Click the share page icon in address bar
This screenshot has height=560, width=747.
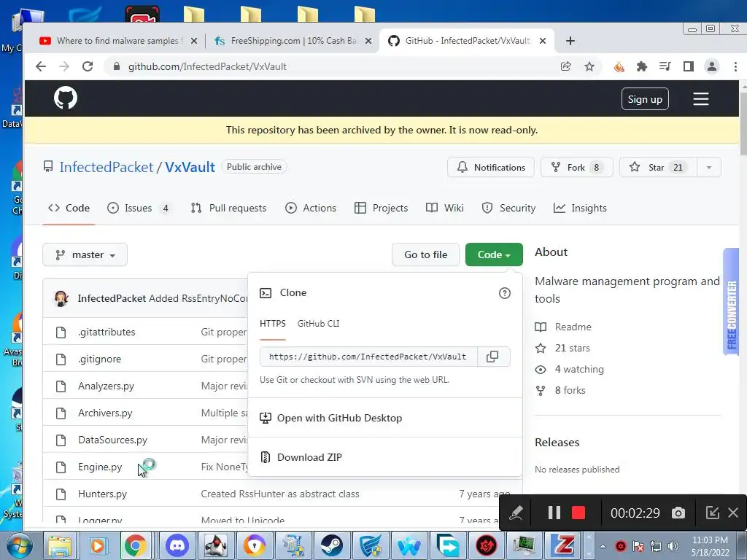tap(566, 66)
